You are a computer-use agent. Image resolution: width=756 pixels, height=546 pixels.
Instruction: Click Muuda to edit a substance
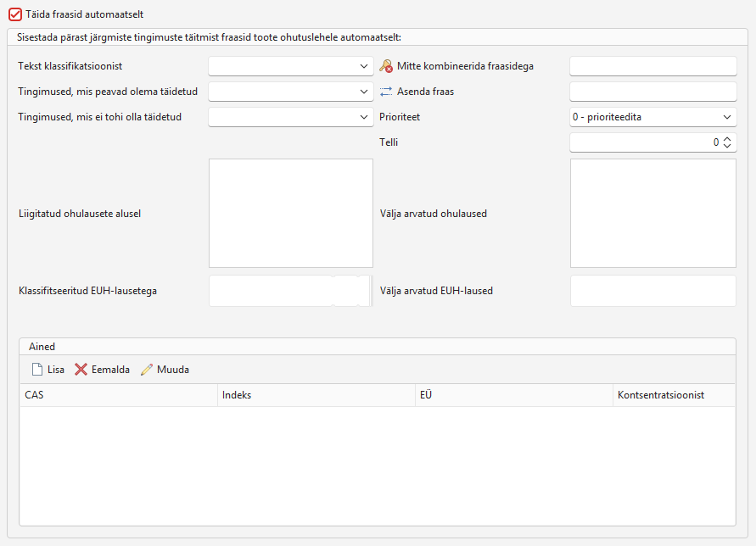[165, 370]
